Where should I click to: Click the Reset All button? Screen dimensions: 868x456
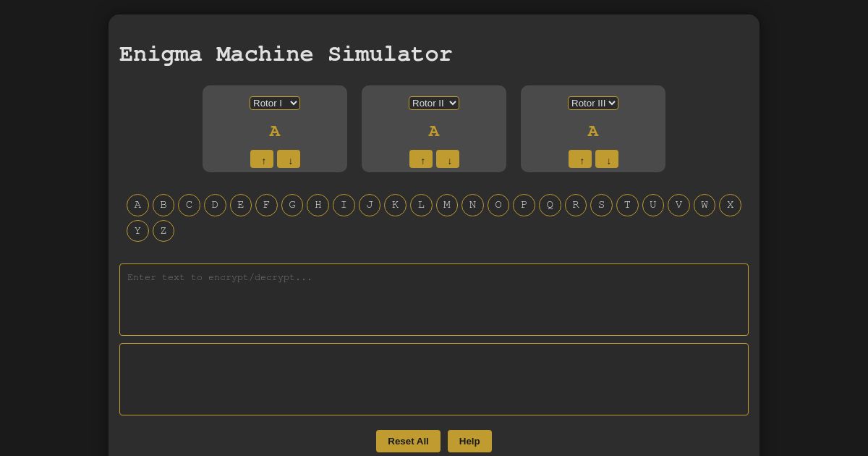pyautogui.click(x=408, y=441)
